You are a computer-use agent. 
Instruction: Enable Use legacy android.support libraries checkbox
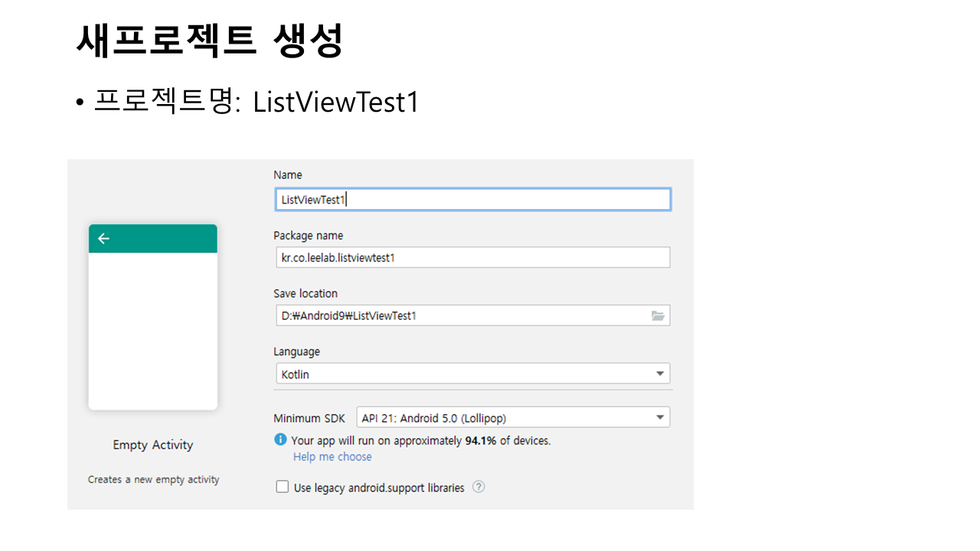[x=283, y=487]
